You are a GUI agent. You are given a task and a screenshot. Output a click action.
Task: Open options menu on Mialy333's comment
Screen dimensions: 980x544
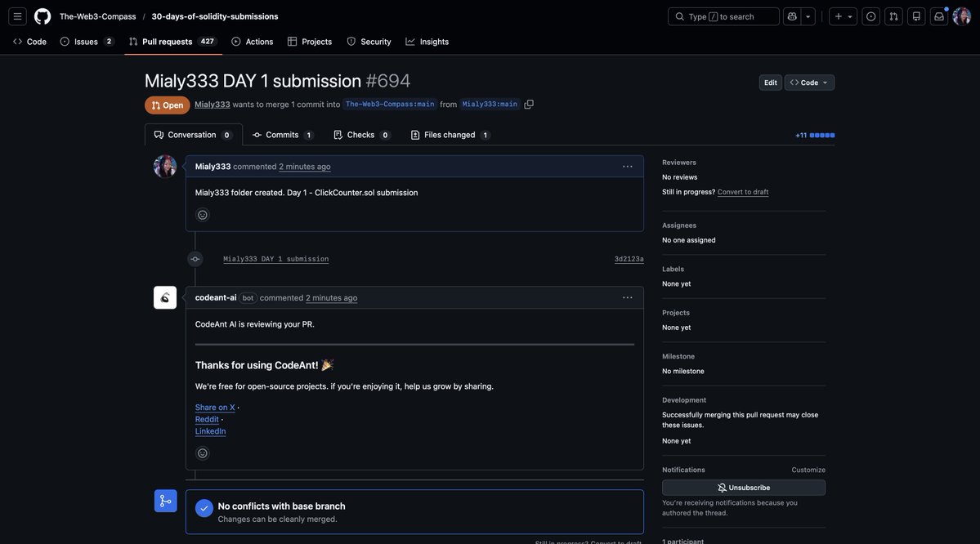pyautogui.click(x=628, y=167)
